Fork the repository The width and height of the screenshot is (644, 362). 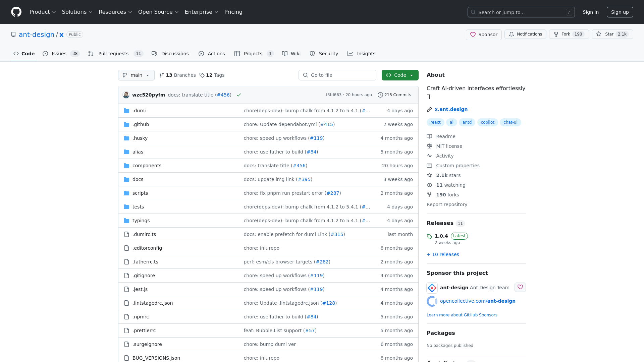[x=569, y=34]
